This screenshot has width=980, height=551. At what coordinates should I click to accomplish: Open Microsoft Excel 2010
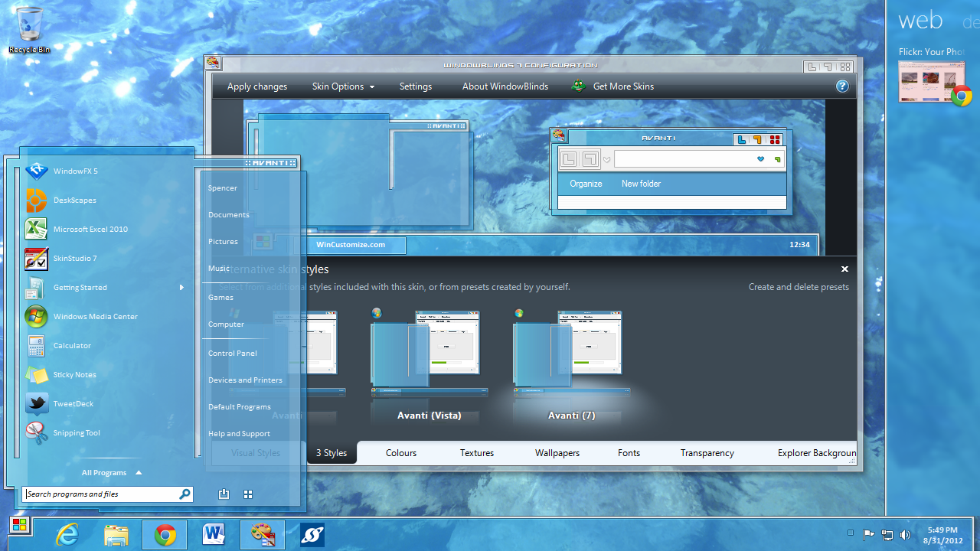90,229
